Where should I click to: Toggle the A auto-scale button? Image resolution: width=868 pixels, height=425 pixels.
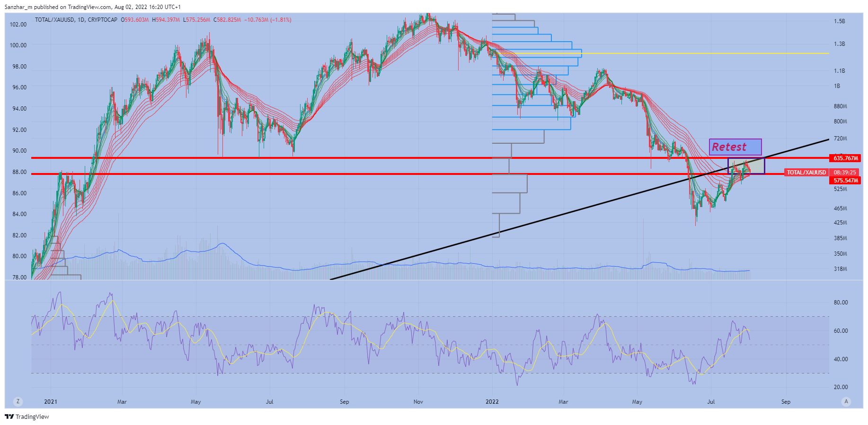[x=846, y=401]
